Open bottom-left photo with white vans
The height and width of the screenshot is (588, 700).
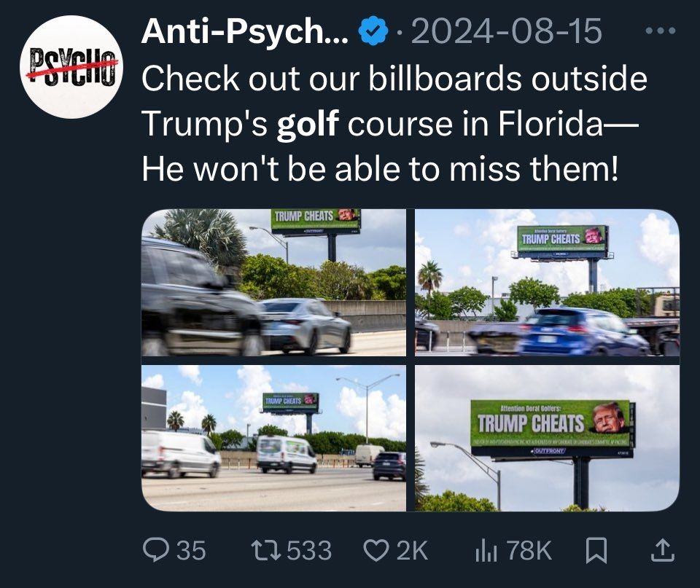[273, 438]
